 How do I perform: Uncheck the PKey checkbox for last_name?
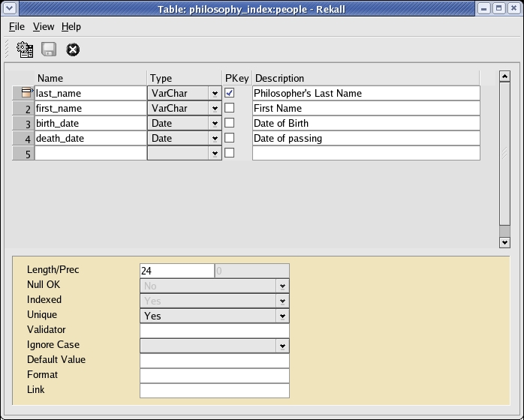pyautogui.click(x=230, y=93)
